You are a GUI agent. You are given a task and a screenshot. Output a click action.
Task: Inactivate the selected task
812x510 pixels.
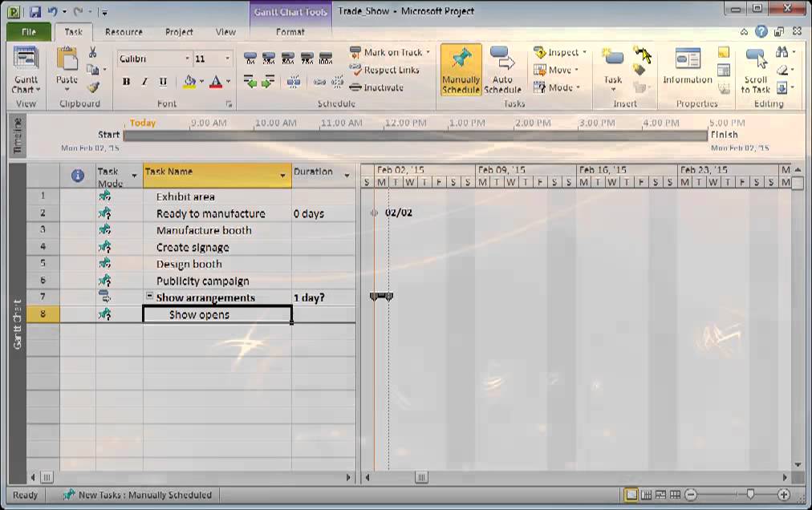[x=376, y=87]
